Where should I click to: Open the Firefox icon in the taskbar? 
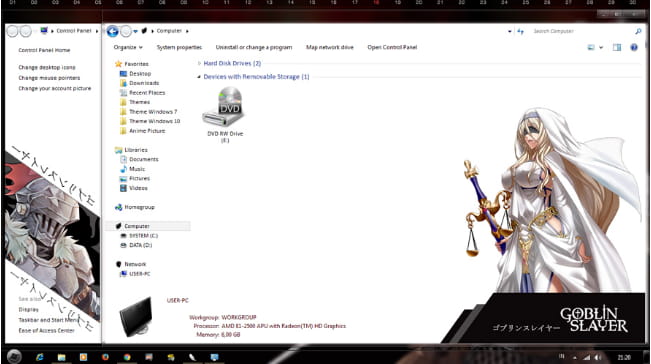tap(105, 357)
